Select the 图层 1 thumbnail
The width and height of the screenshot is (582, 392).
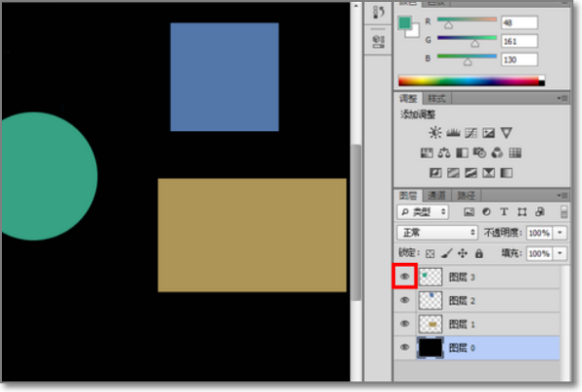tap(430, 324)
